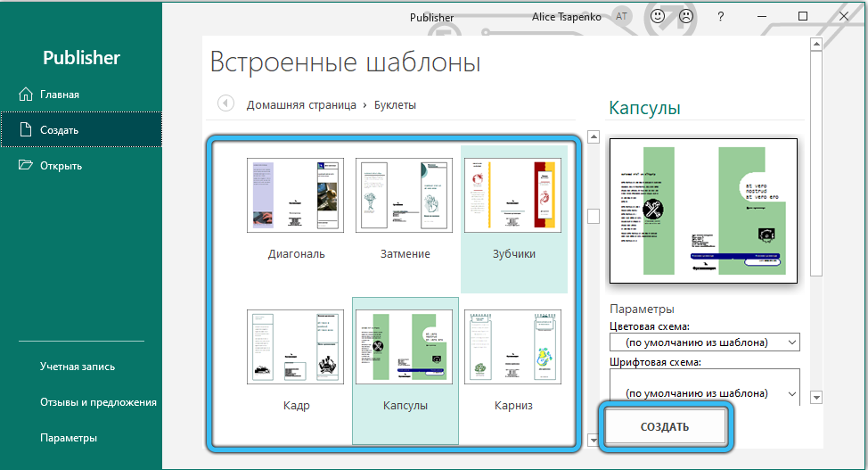Image resolution: width=868 pixels, height=470 pixels.
Task: Select the Диагональ template thumbnail
Action: tap(295, 195)
